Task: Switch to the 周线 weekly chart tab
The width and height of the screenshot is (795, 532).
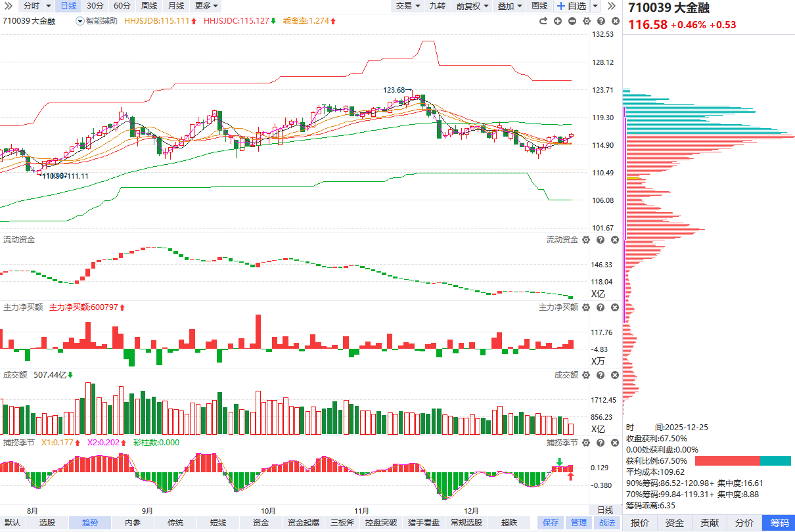Action: (x=149, y=6)
